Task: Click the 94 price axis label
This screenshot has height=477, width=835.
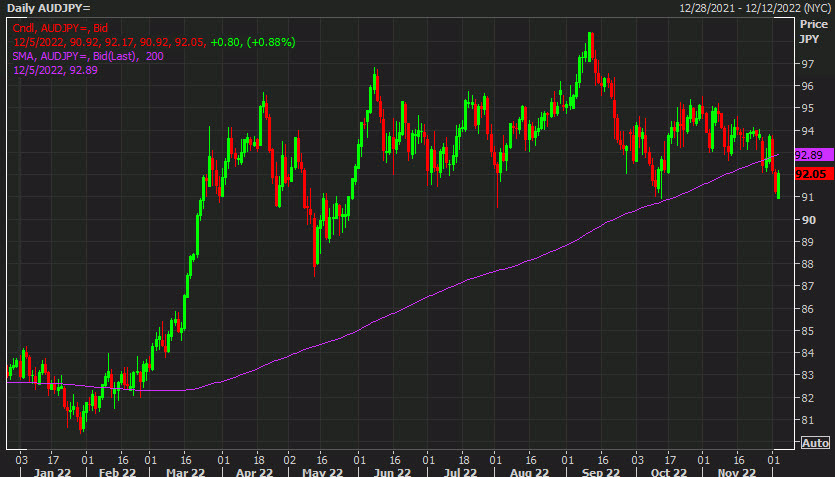Action: 807,130
